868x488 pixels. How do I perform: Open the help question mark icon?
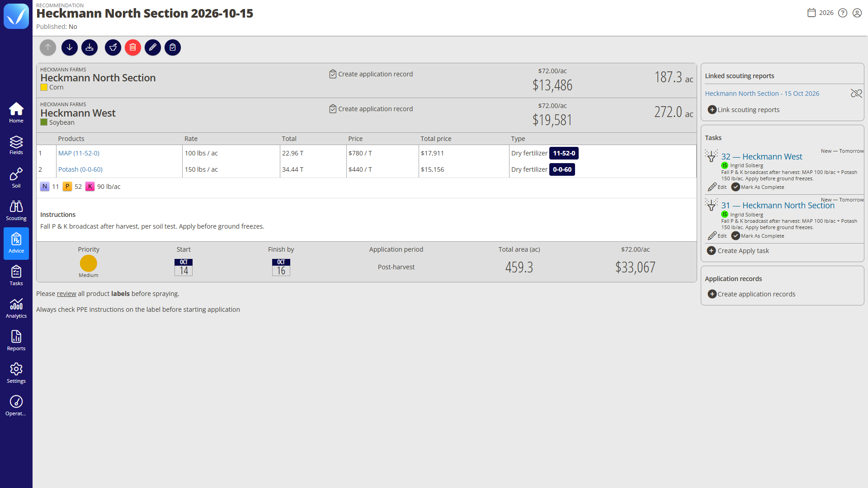843,13
